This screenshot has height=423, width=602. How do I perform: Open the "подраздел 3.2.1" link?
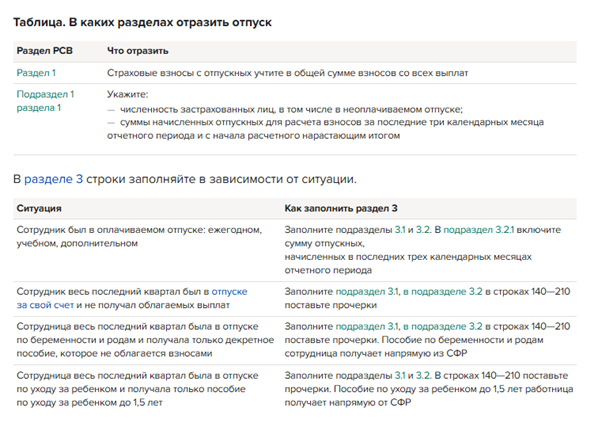(477, 230)
